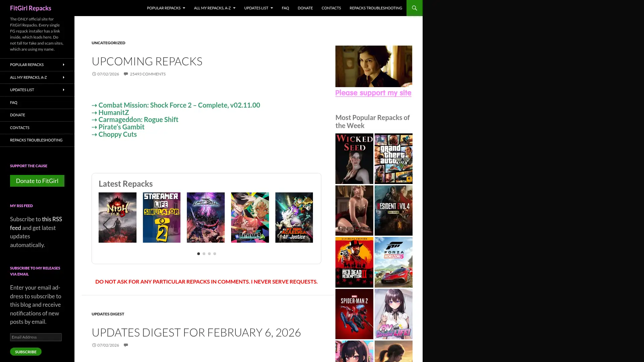The height and width of the screenshot is (362, 644).
Task: Open the Grand Theft Auto V thumbnail
Action: point(393,159)
